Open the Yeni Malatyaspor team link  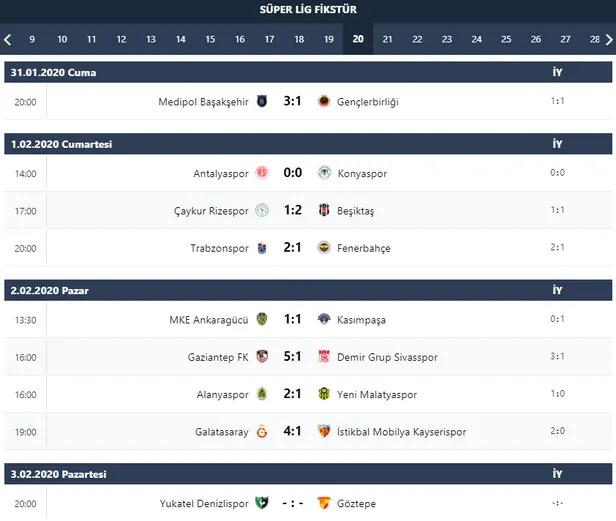tap(374, 394)
